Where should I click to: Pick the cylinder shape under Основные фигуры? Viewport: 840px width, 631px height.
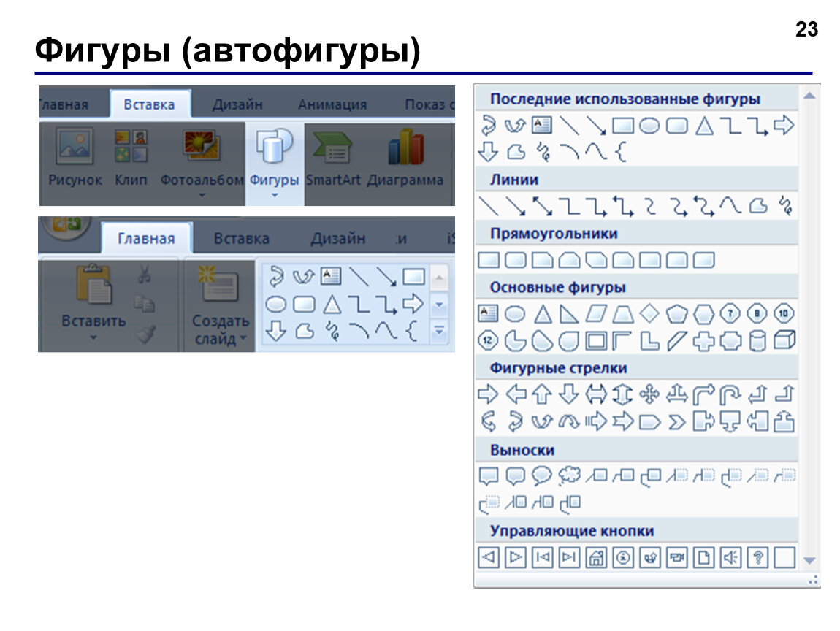point(757,341)
